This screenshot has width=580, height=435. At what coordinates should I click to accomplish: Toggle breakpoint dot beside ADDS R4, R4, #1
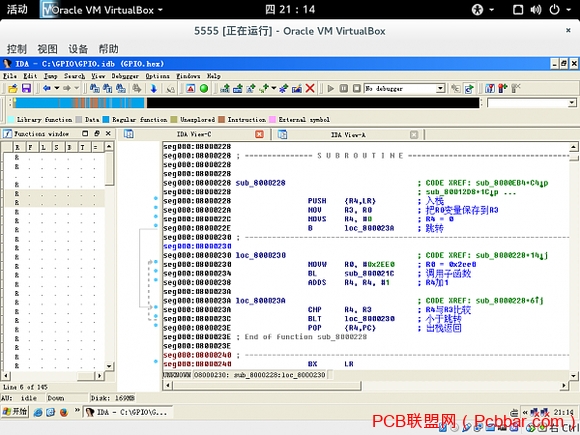point(156,280)
